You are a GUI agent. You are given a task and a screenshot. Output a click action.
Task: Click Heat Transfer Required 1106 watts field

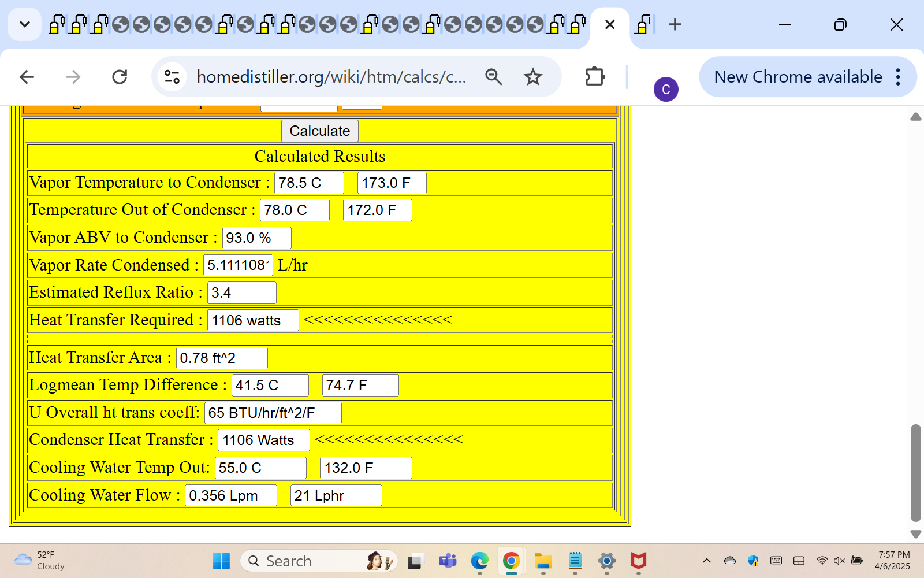(253, 320)
